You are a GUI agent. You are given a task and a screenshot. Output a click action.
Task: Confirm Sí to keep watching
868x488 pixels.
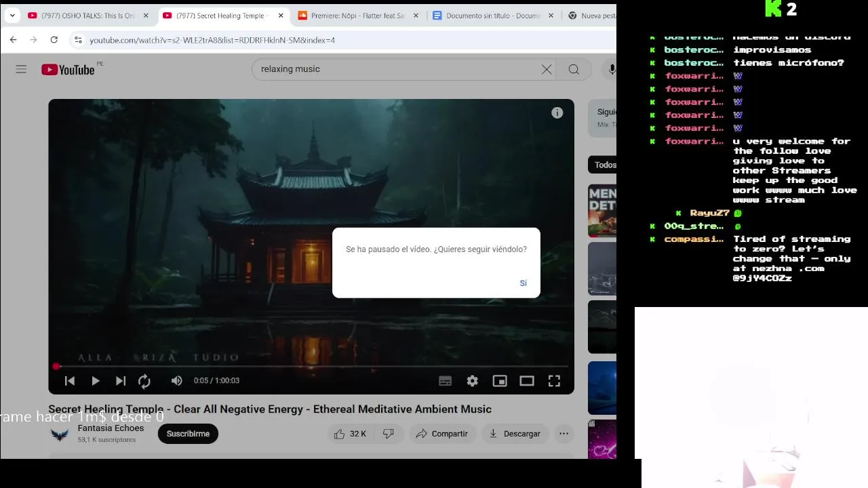click(x=523, y=283)
